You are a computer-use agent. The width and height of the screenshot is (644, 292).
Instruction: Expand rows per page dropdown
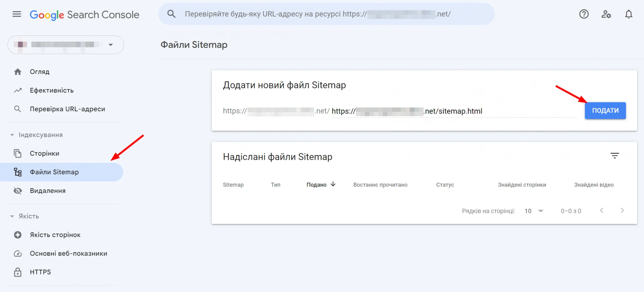[x=534, y=211]
